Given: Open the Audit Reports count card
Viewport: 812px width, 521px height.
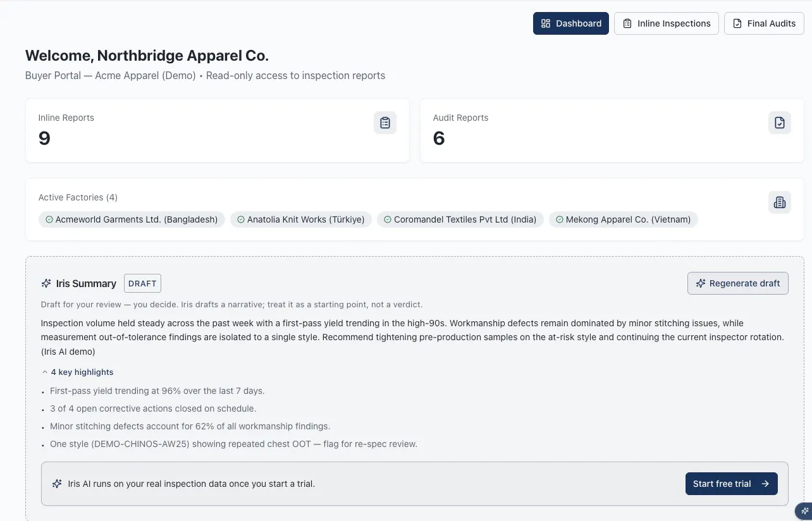Looking at the screenshot, I should tap(612, 130).
